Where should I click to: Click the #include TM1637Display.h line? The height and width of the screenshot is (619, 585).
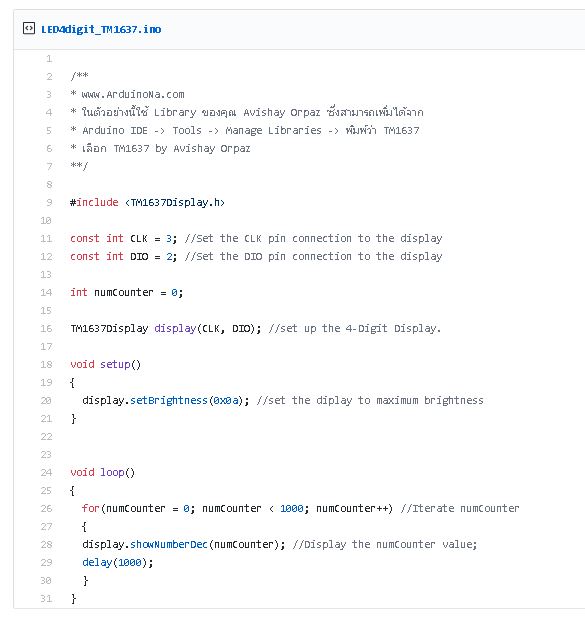click(x=147, y=203)
